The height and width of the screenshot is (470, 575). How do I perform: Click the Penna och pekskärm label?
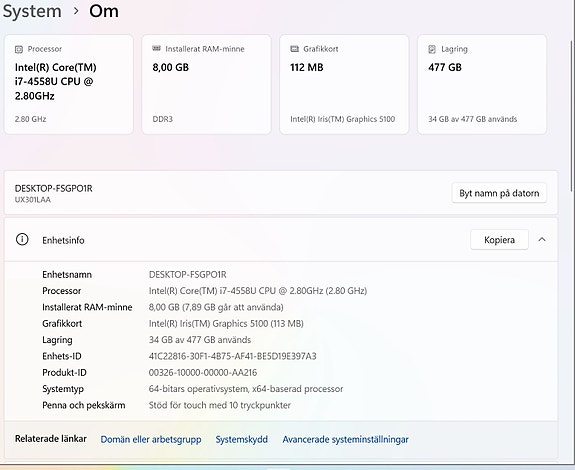[84, 405]
